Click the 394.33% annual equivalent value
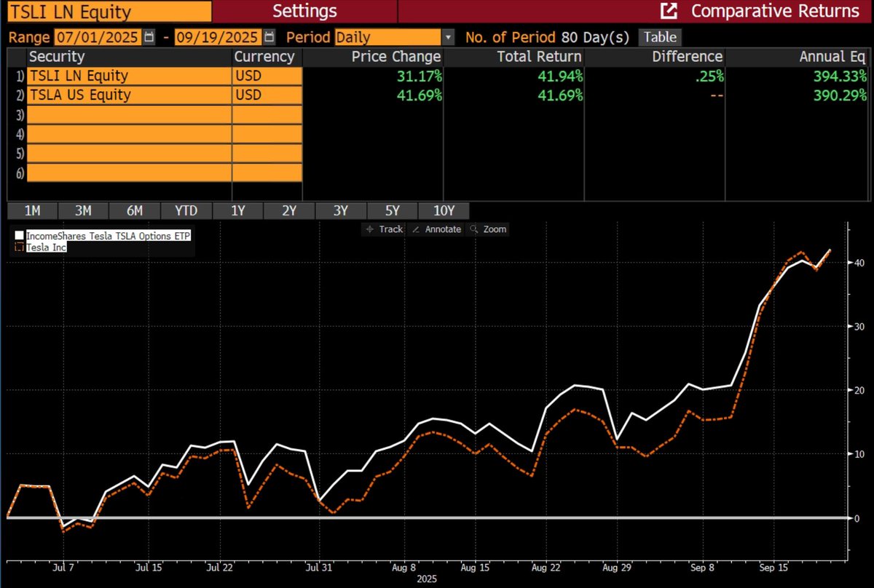Image resolution: width=874 pixels, height=588 pixels. pos(839,76)
